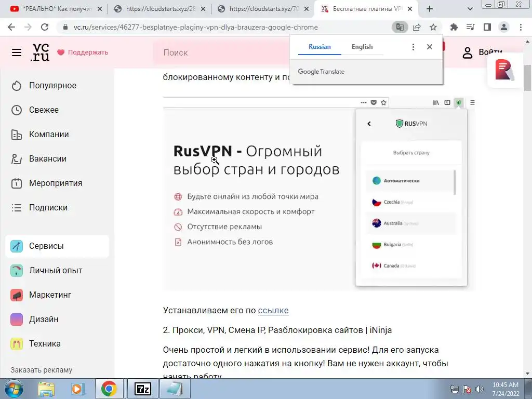Click the red R extension badge

point(504,70)
